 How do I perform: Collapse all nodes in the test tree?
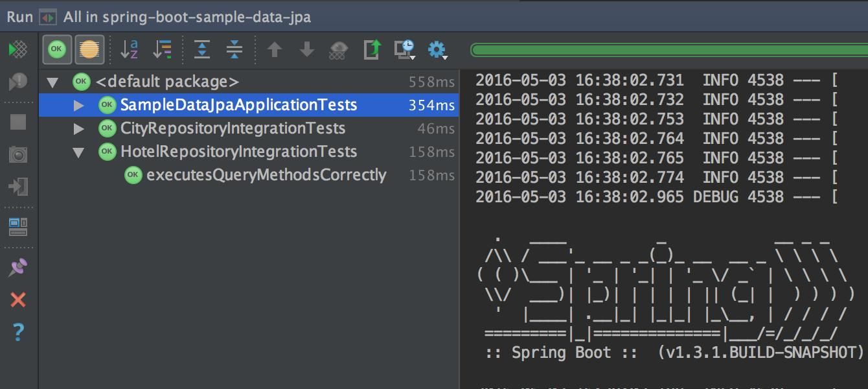pyautogui.click(x=233, y=49)
